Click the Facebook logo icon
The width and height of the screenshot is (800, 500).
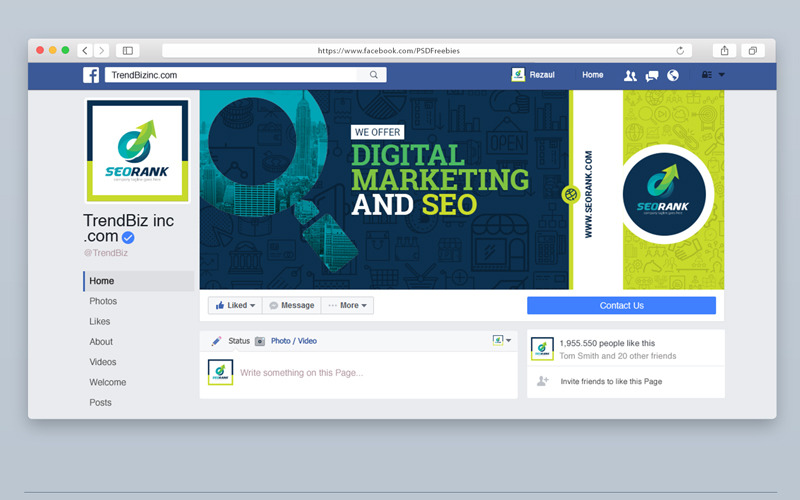coord(91,75)
